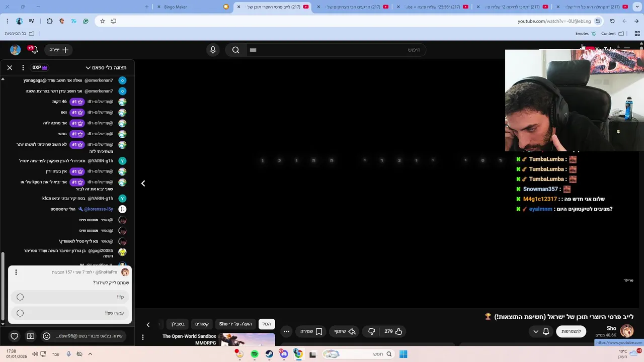Click the YouTube search magnifier button
The image size is (644, 362).
(x=235, y=50)
